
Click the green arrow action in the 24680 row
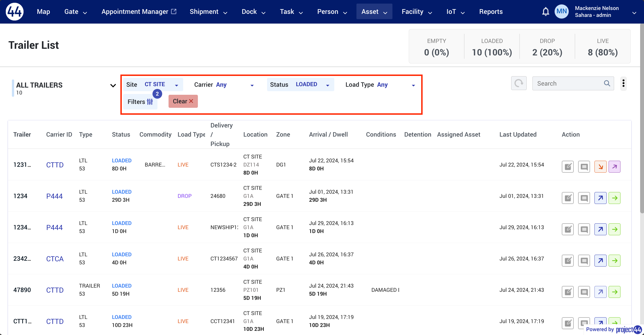coord(614,198)
